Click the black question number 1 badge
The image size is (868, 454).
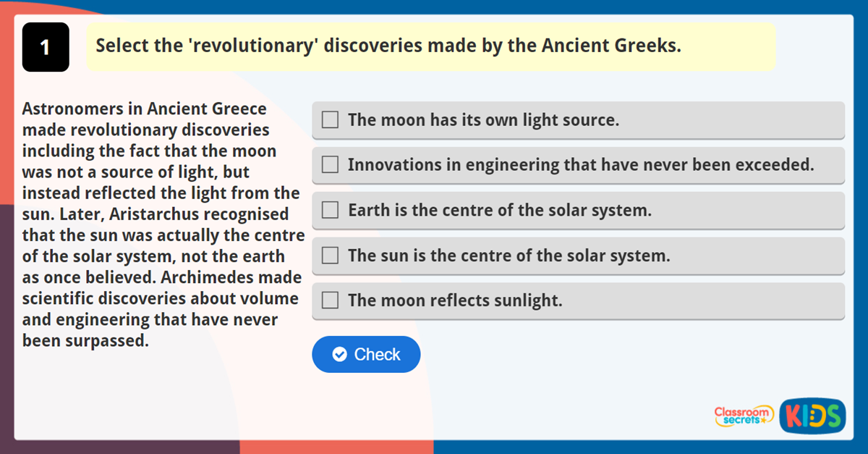point(46,47)
